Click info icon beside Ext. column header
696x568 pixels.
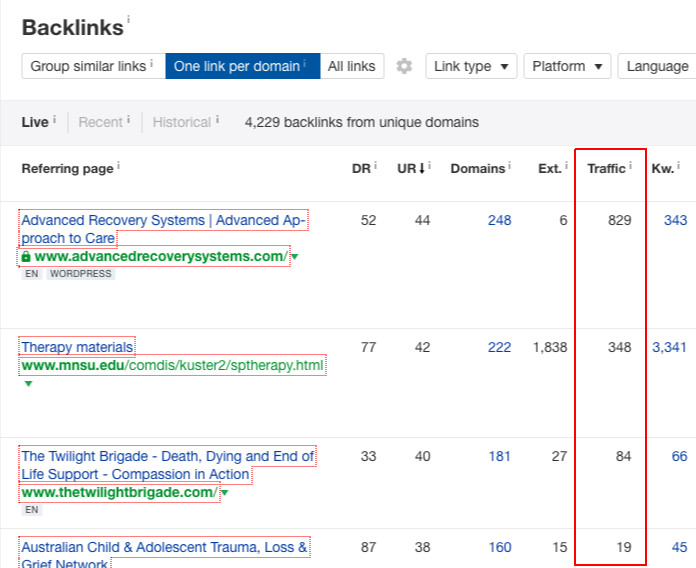pos(566,166)
